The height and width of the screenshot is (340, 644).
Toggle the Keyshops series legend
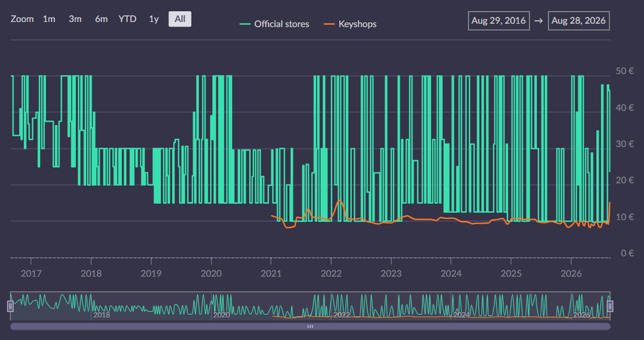pyautogui.click(x=350, y=24)
